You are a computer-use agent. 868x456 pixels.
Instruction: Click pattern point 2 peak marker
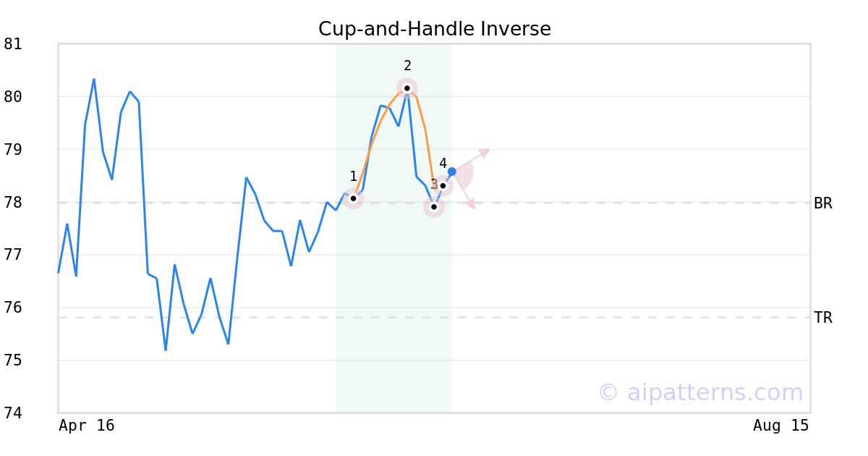click(x=407, y=88)
